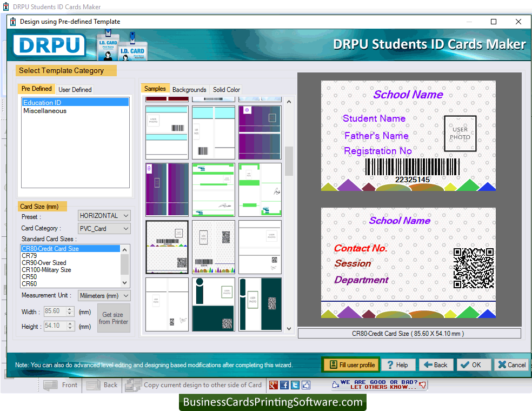Select CR80-Credit Card Size in list
The width and height of the screenshot is (532, 411).
(70, 248)
